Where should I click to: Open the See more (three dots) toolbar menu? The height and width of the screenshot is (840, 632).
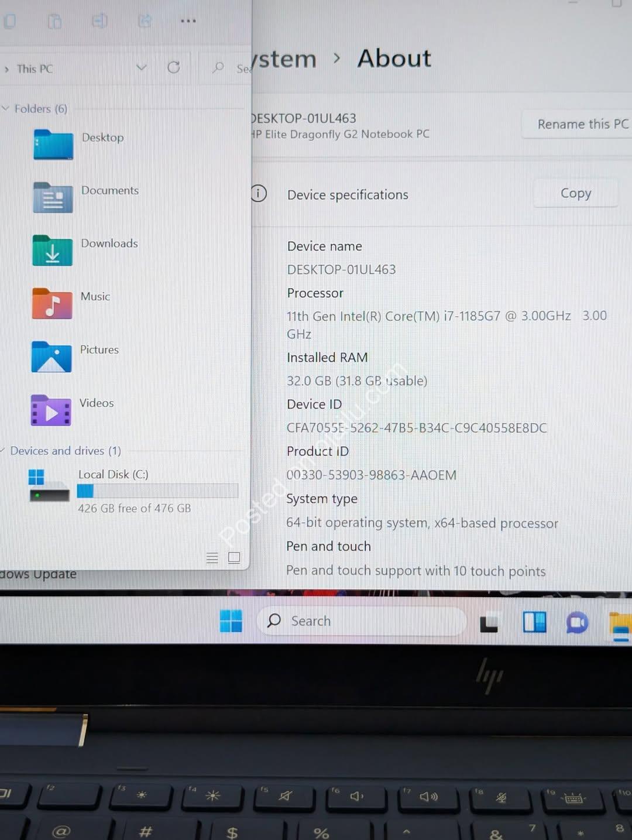coord(188,21)
